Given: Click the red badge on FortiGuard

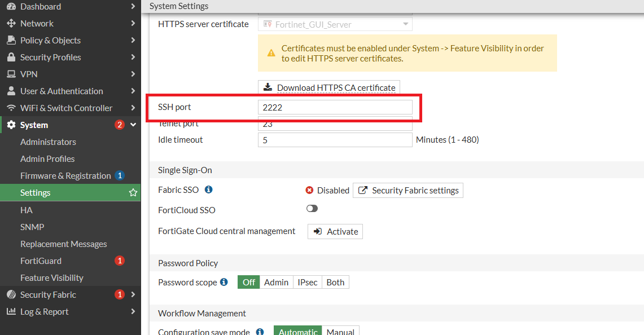Looking at the screenshot, I should click(x=120, y=261).
